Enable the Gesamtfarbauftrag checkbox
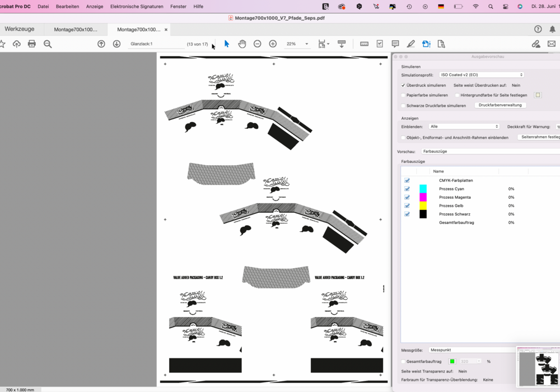This screenshot has height=392, width=560. click(x=403, y=361)
